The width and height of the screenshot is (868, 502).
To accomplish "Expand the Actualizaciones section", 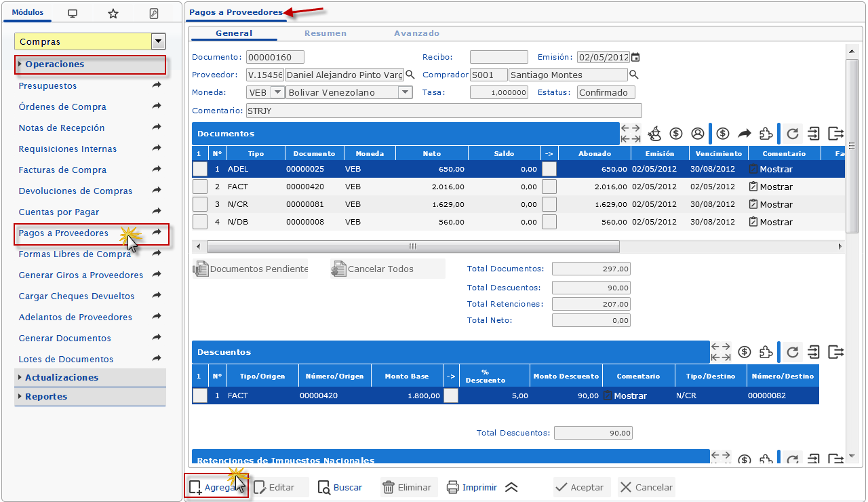I will pos(62,377).
